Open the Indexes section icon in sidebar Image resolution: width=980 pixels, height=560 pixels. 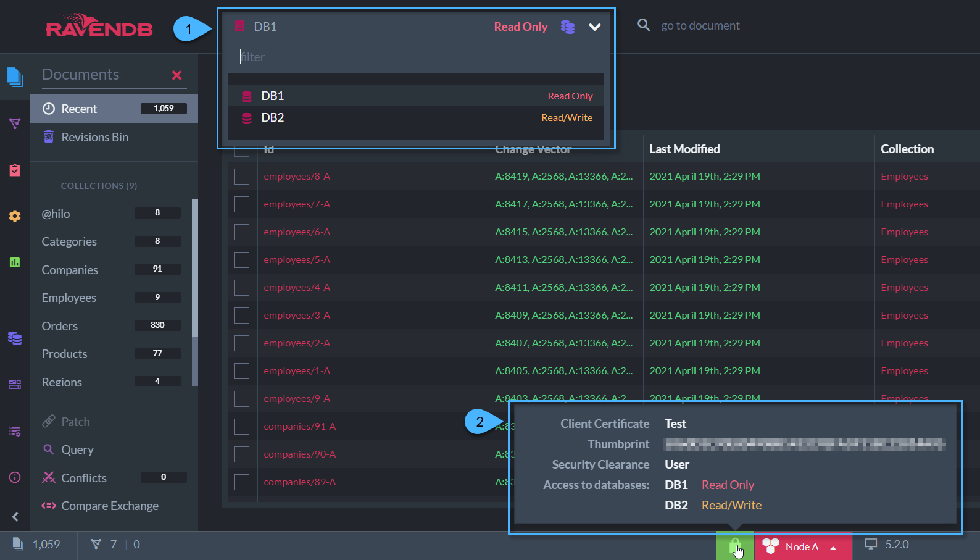click(15, 123)
